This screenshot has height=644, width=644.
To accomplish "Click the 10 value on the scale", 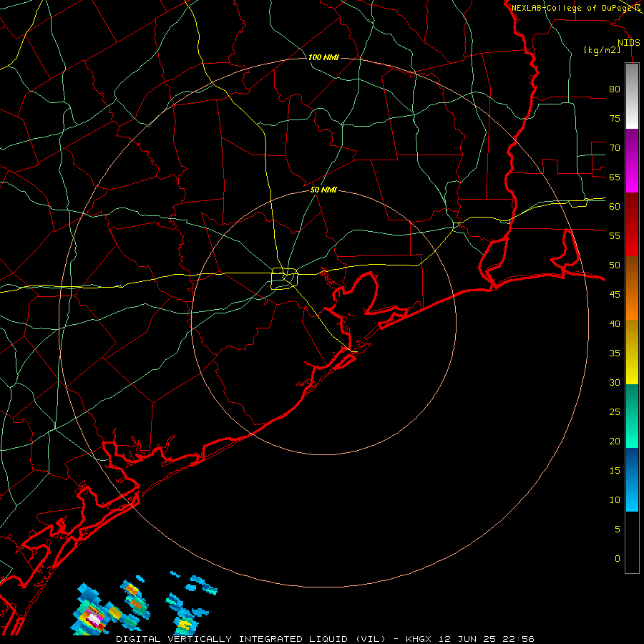I will [615, 500].
